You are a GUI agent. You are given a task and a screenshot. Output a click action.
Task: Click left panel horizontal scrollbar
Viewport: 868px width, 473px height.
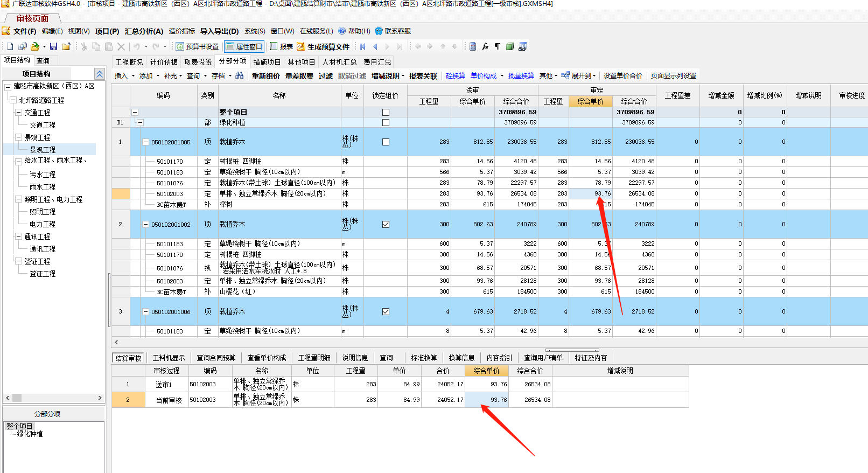click(54, 398)
